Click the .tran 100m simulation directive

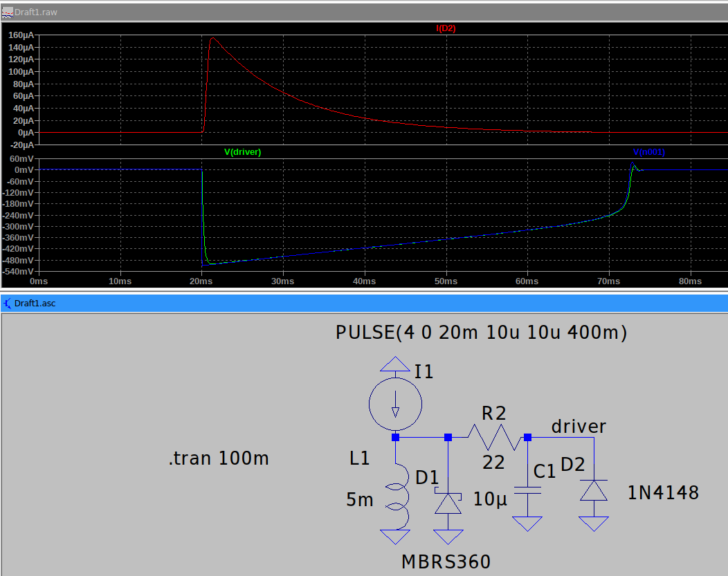(219, 458)
